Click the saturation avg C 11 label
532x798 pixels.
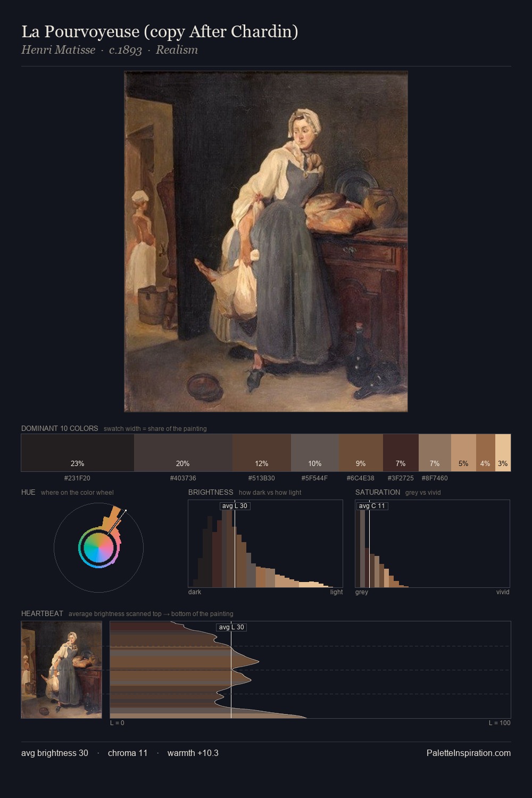[372, 506]
